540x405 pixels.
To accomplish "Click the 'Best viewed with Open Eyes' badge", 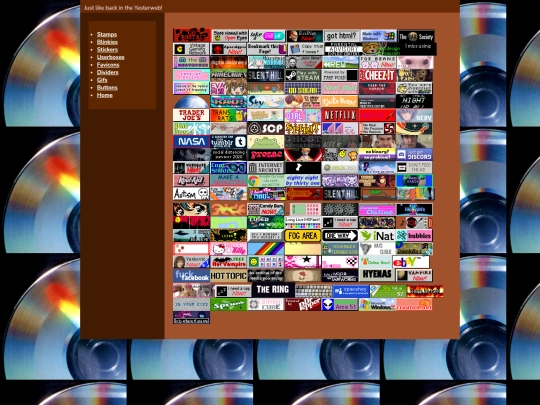I will [x=230, y=35].
